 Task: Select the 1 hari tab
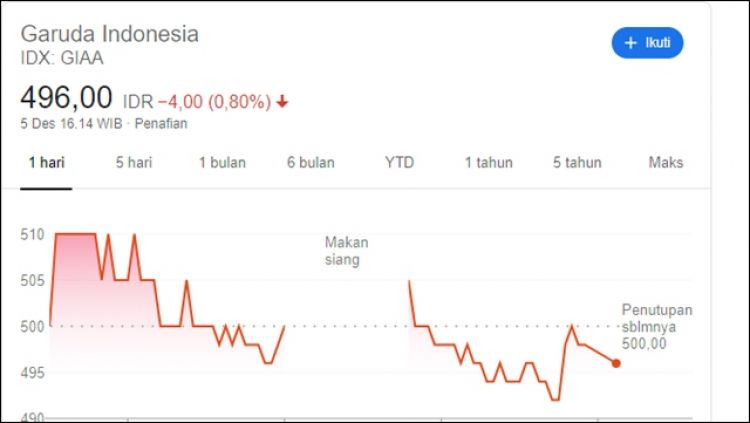click(x=46, y=162)
